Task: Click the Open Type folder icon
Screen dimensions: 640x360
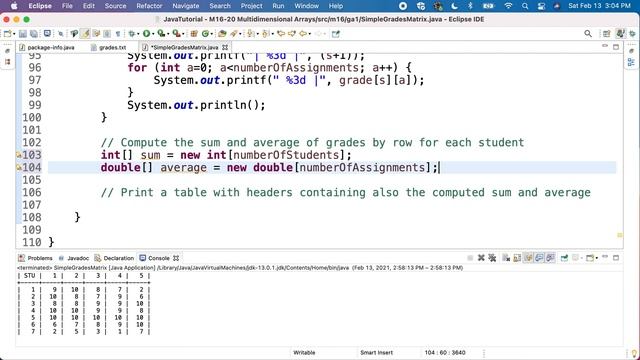Action: (222, 34)
